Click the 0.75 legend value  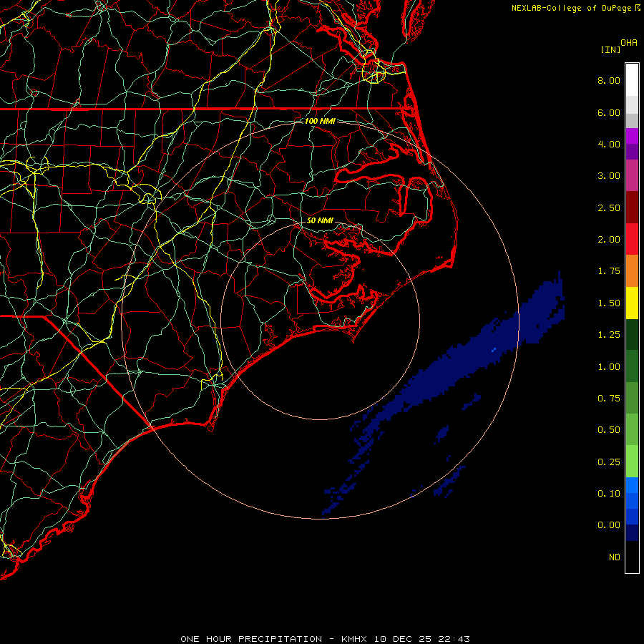coord(609,399)
